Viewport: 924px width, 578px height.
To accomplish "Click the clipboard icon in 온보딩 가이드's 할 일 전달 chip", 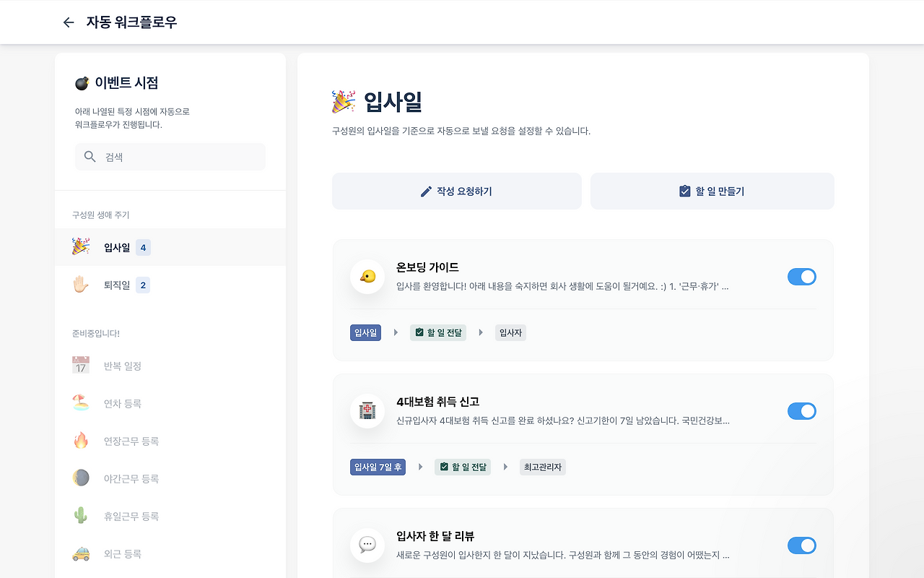I will 419,333.
